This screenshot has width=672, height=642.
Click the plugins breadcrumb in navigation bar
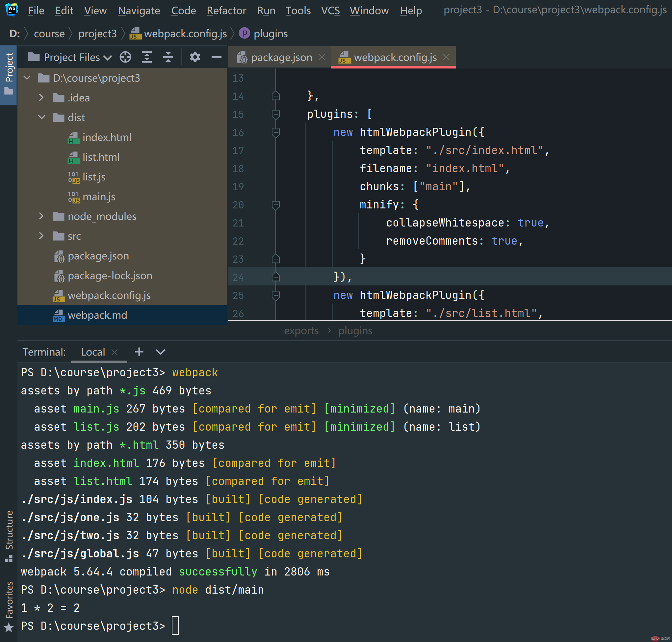point(263,34)
